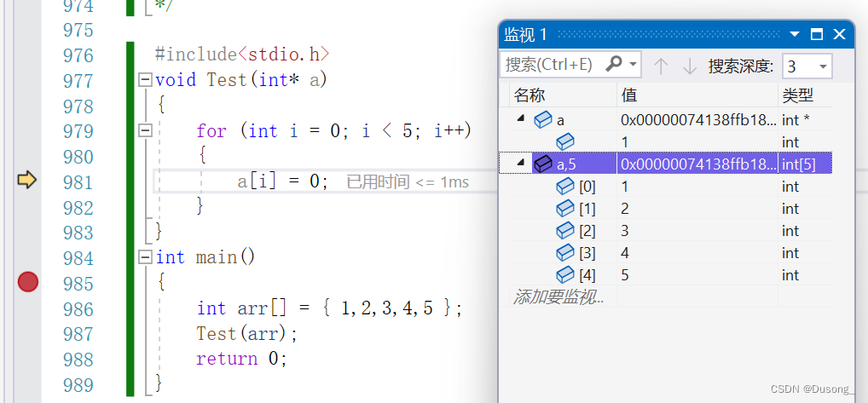This screenshot has height=403, width=868.
Task: Click the 名称 column header
Action: coord(529,95)
